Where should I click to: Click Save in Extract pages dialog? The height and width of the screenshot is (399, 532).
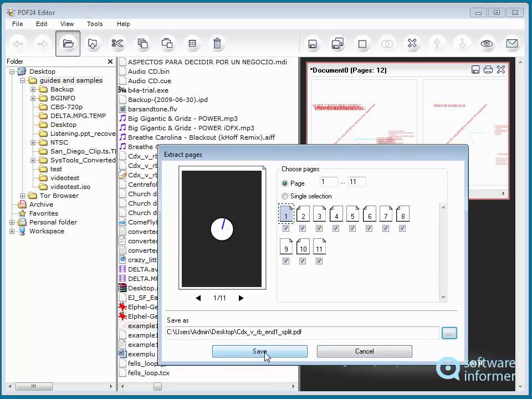pos(259,351)
